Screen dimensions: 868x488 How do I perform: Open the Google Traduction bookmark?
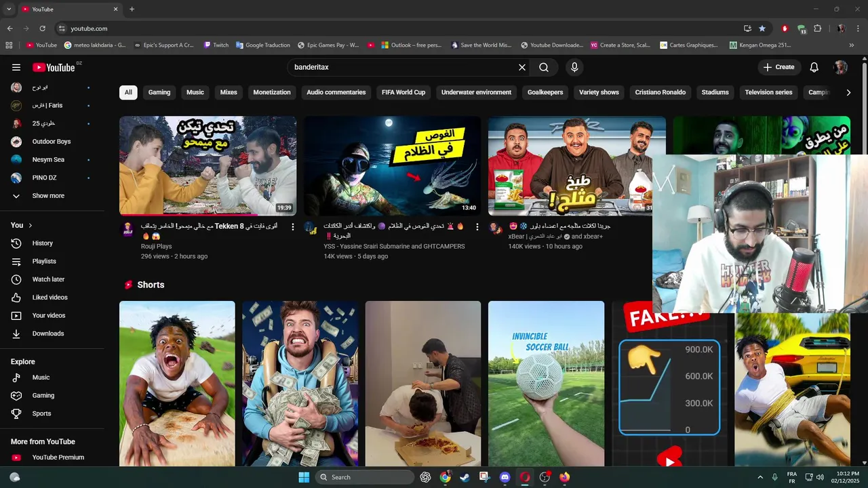pyautogui.click(x=263, y=45)
